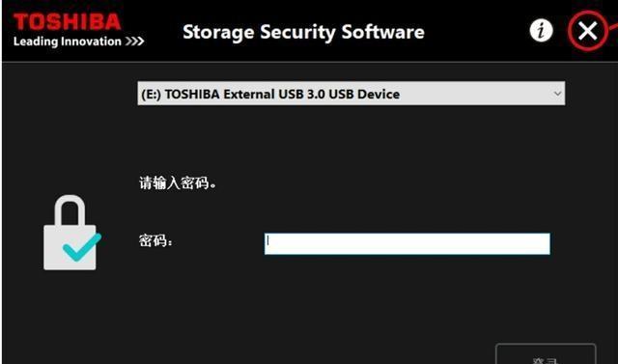Click the shackle of the lock icon
This screenshot has width=618, height=364.
(70, 210)
